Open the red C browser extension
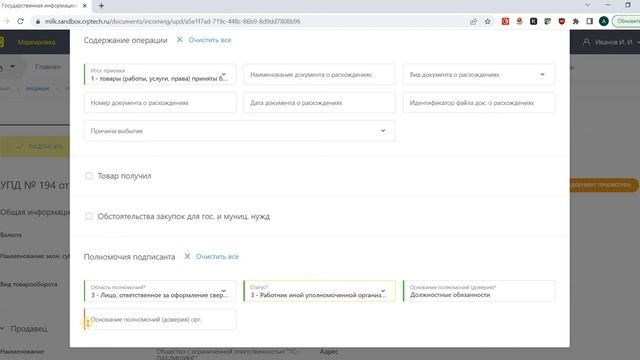Viewport: 640px width, 360px height. (x=505, y=21)
